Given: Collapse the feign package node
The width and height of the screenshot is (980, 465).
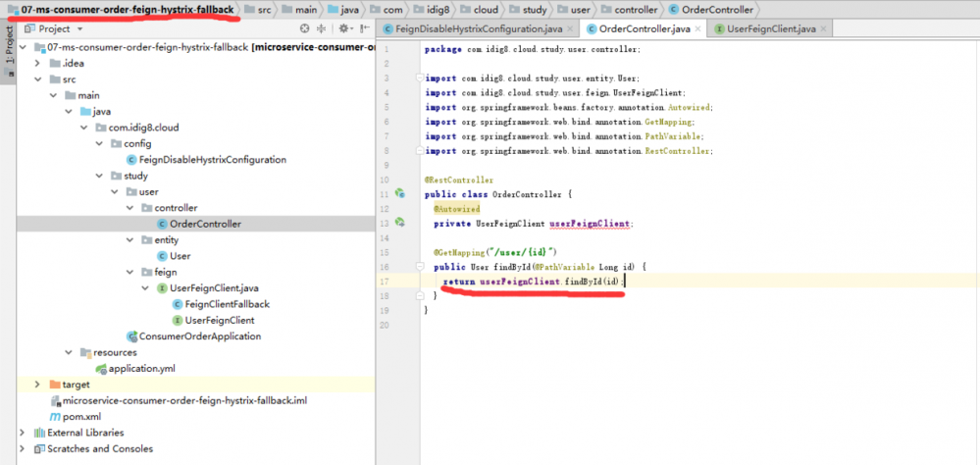Looking at the screenshot, I should (x=131, y=272).
